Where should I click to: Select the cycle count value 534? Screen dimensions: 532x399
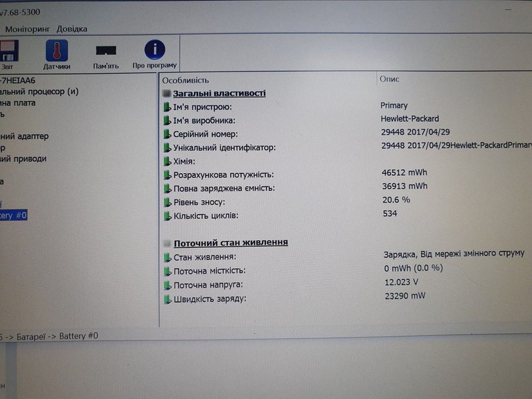tap(390, 213)
